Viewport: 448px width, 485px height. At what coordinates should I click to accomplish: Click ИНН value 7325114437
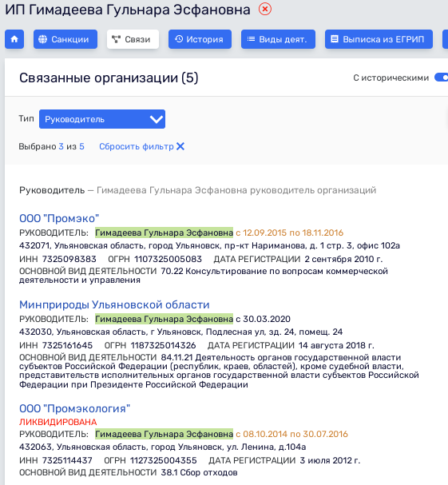click(67, 460)
